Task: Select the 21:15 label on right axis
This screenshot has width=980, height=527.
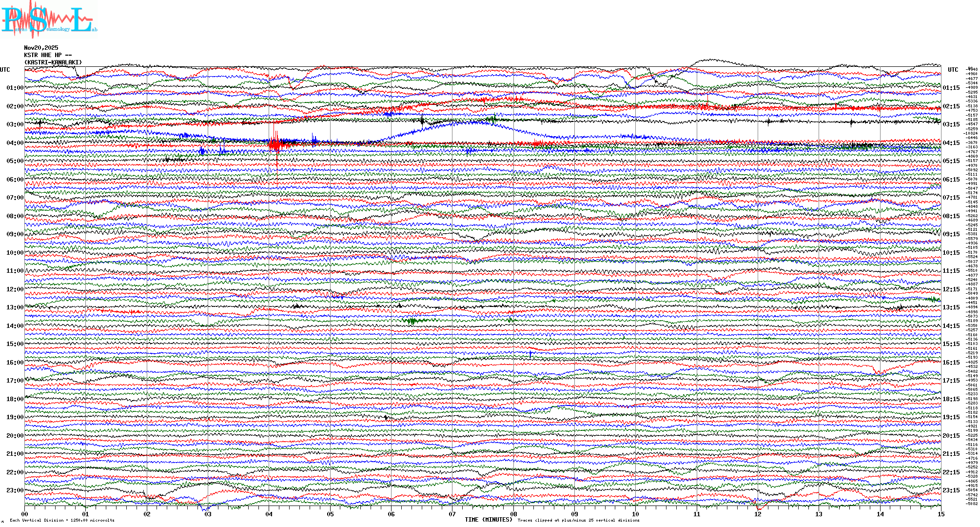Action: click(951, 454)
